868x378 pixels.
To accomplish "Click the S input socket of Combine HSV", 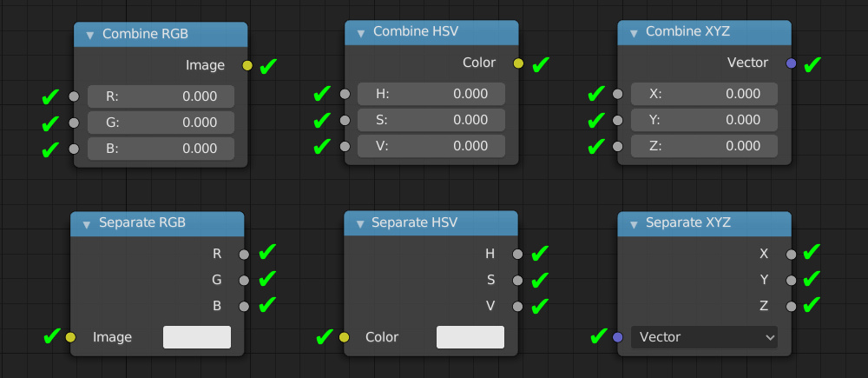I will [x=345, y=120].
